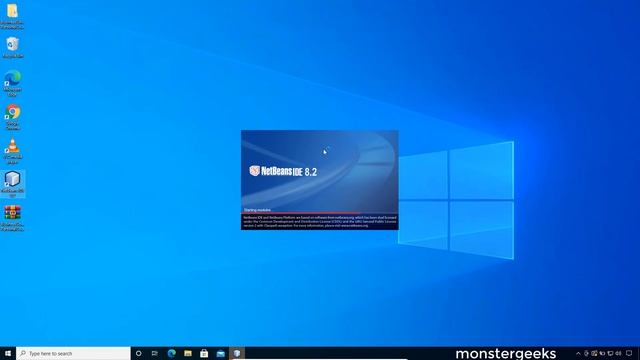Open the WinRAR archive icon on the desktop

point(12,218)
